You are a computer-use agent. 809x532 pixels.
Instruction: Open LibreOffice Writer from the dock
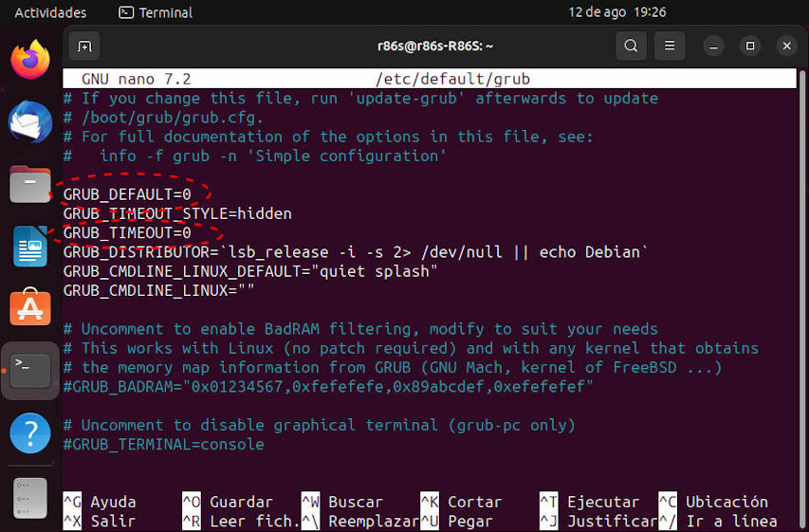click(30, 247)
